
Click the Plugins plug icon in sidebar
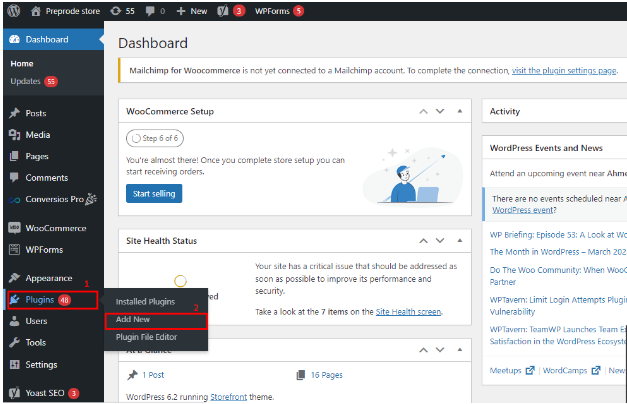click(14, 300)
